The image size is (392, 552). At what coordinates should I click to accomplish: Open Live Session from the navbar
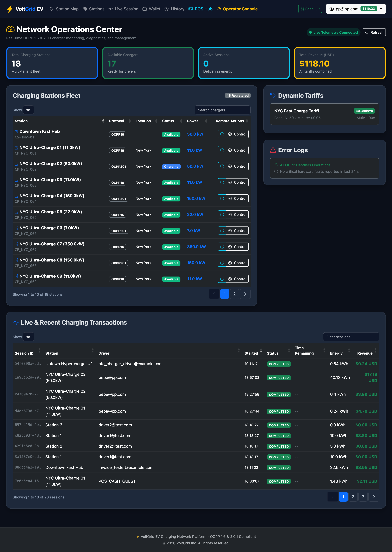click(123, 9)
